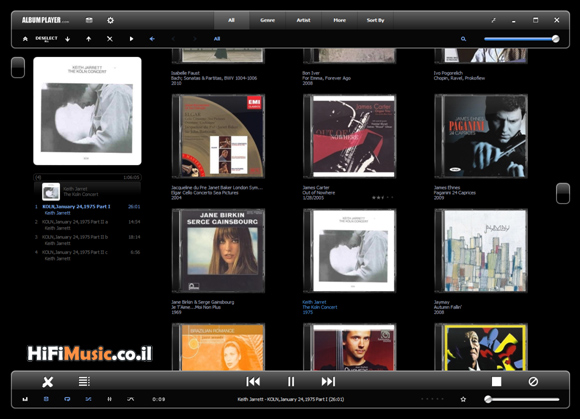This screenshot has width=580, height=419.
Task: Open James Ehnes Paganini 24 Caprices album
Action: tap(481, 136)
